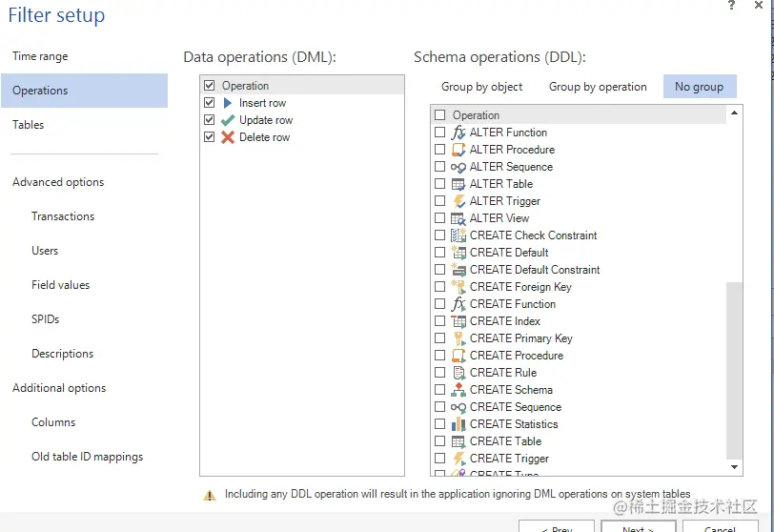Screen dimensions: 774x532
Task: Click the CREATE Foreign Key row text
Action: click(x=520, y=287)
